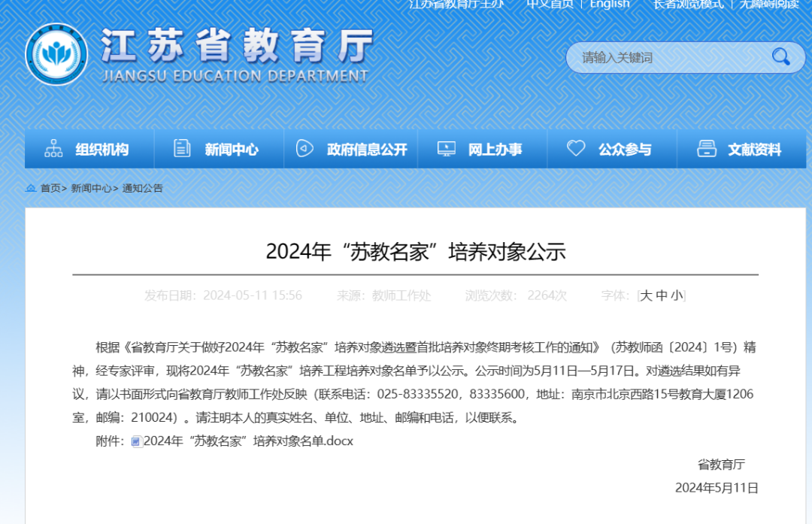Click the home icon in breadcrumb
Viewport: 812px width, 524px height.
pos(31,188)
